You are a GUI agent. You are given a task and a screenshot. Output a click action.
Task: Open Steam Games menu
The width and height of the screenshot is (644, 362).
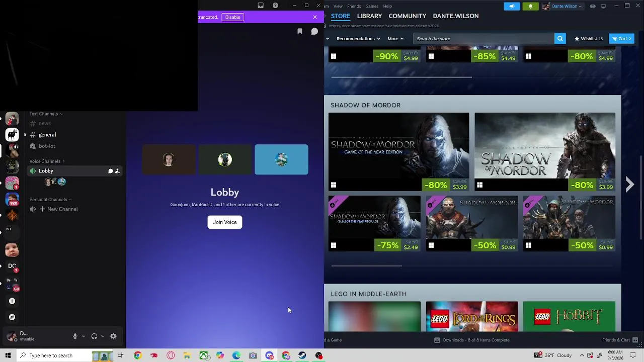(x=372, y=6)
